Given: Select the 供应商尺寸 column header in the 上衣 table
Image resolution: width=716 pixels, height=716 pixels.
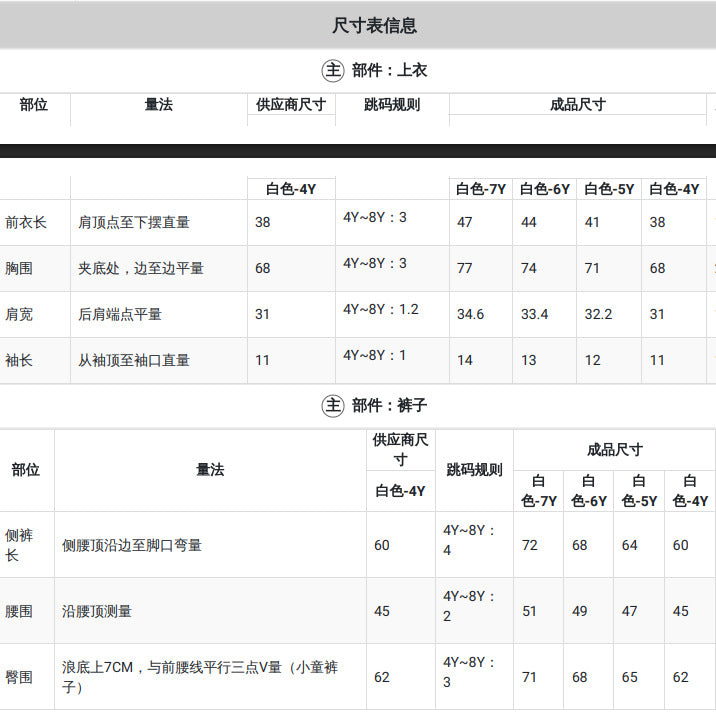Looking at the screenshot, I should (x=291, y=105).
